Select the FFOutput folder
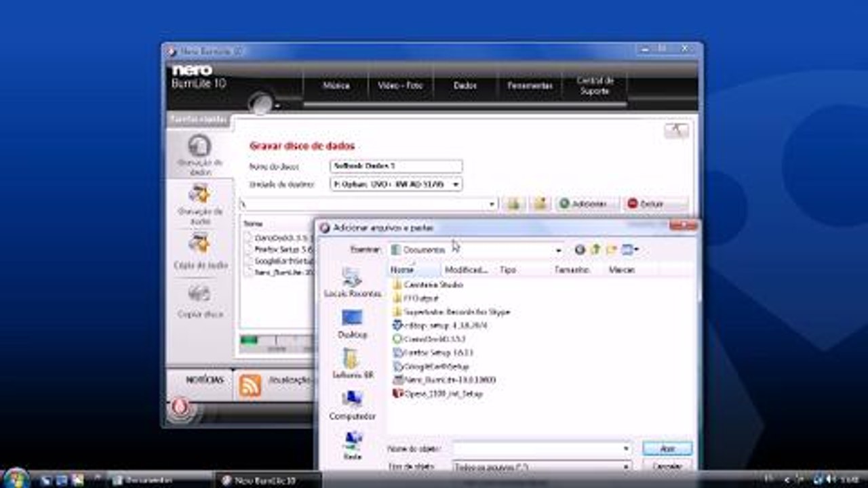The width and height of the screenshot is (868, 488). [416, 298]
